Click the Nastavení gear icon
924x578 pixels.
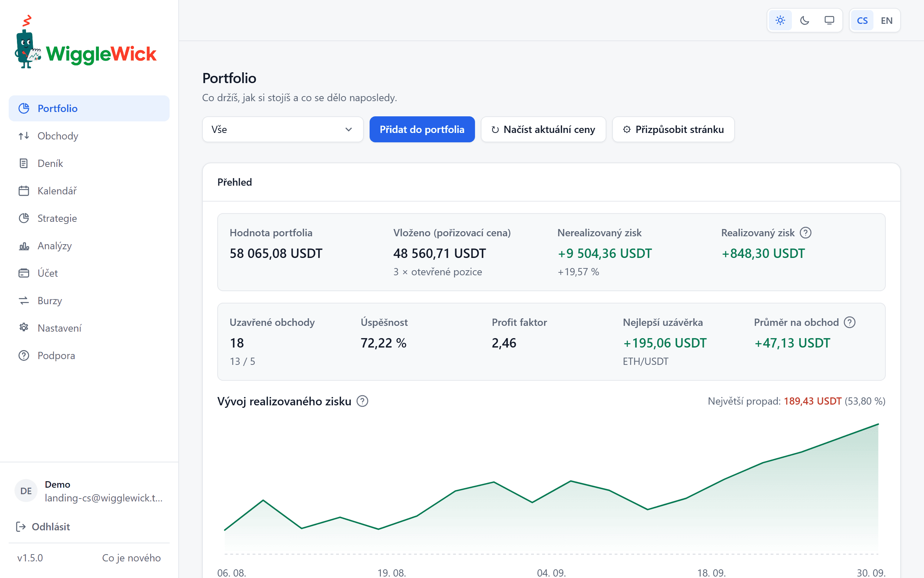[x=24, y=328]
